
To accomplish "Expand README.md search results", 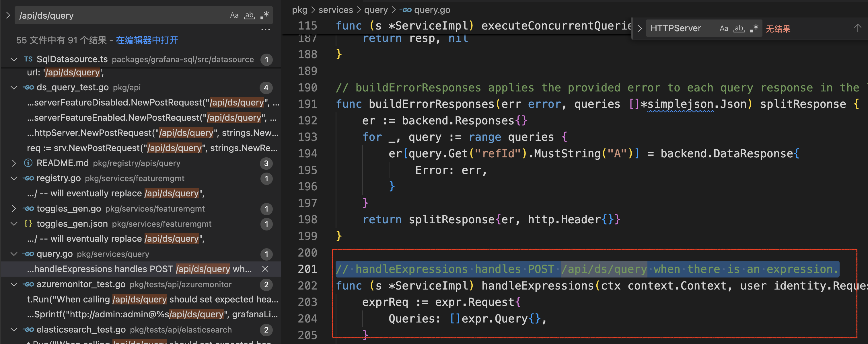I will pos(14,163).
